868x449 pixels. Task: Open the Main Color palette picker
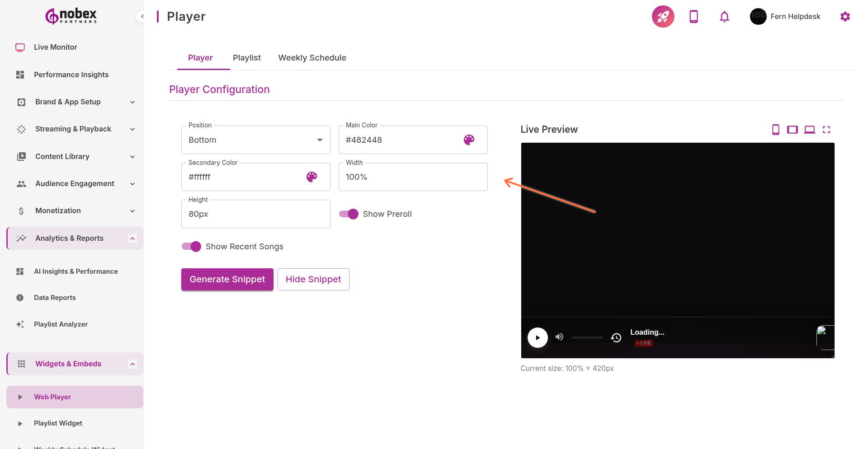469,140
